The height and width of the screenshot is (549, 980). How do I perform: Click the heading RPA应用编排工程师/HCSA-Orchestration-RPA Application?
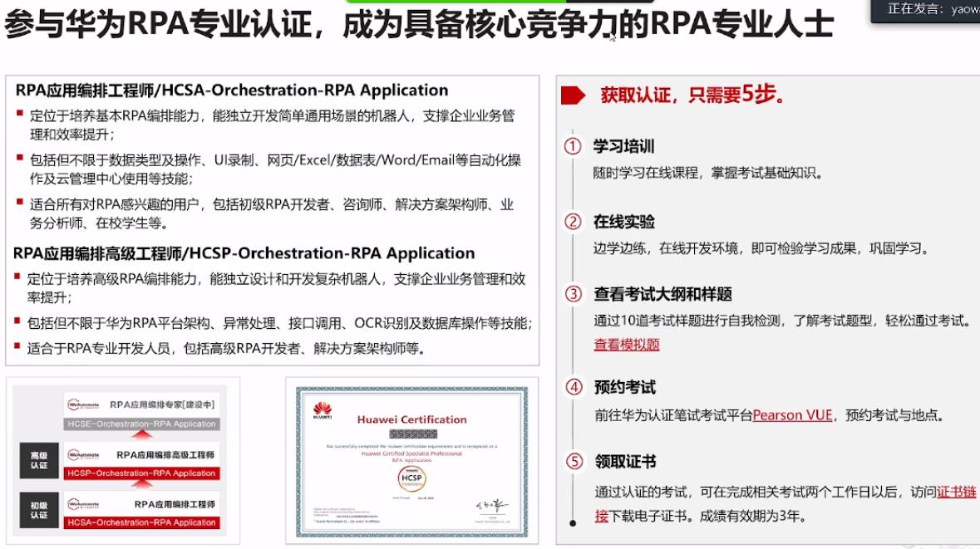tap(232, 91)
